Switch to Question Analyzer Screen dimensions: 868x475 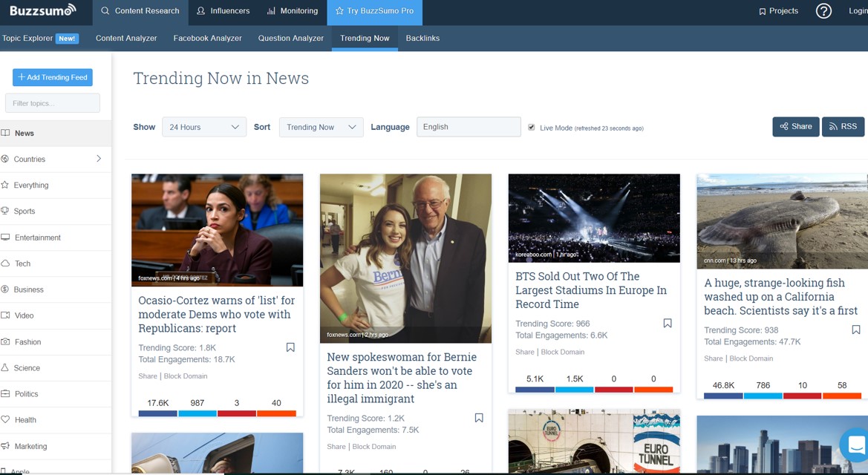tap(290, 38)
